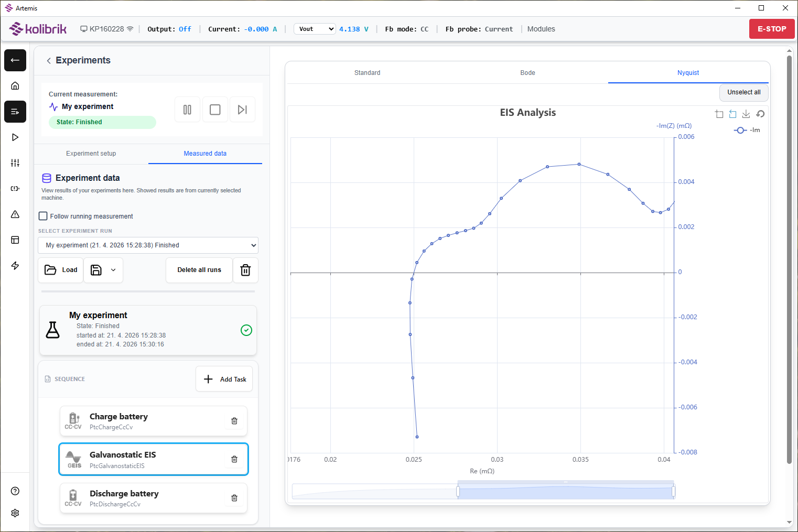Delete the Discharge battery task
Viewport: 798px width, 532px height.
point(234,498)
